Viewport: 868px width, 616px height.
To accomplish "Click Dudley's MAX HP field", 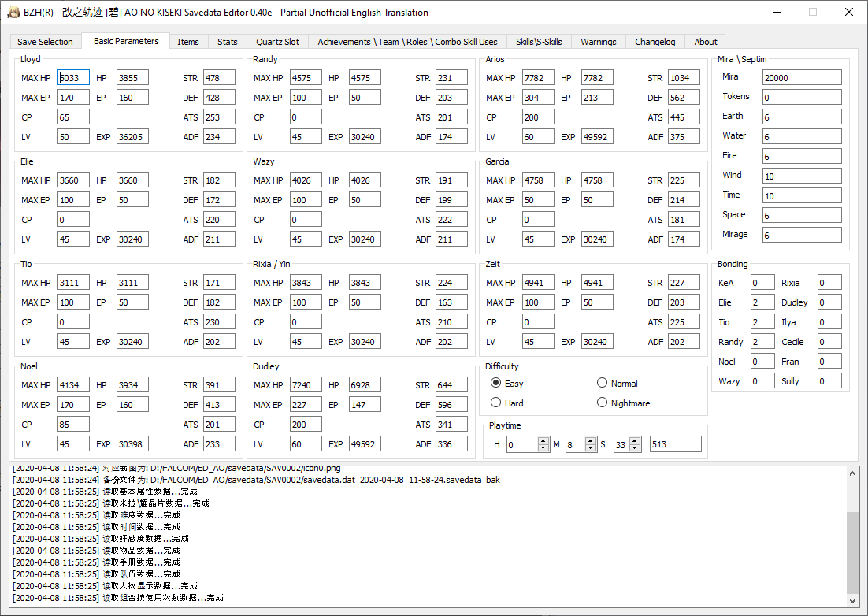I will [306, 385].
